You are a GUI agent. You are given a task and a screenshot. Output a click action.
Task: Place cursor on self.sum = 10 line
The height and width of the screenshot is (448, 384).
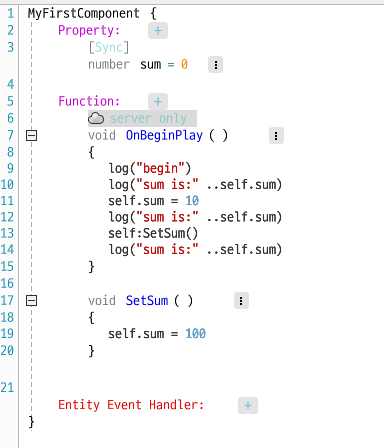(x=154, y=201)
